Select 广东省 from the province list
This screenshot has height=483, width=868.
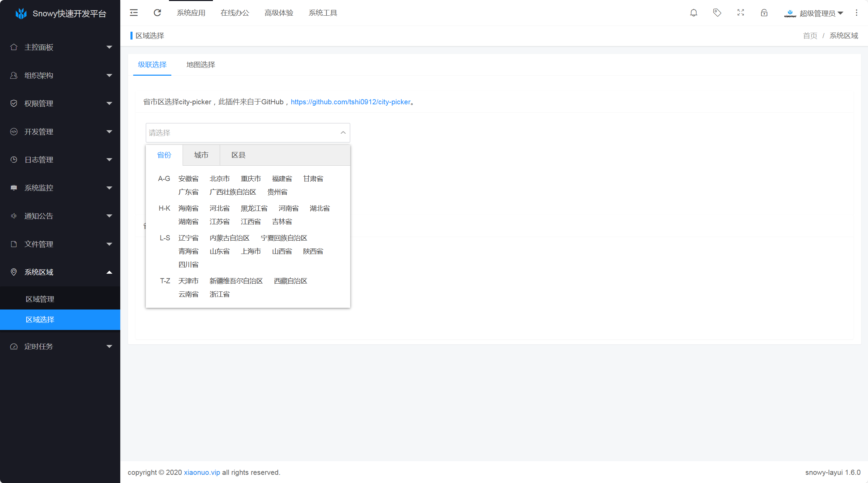[x=188, y=192]
